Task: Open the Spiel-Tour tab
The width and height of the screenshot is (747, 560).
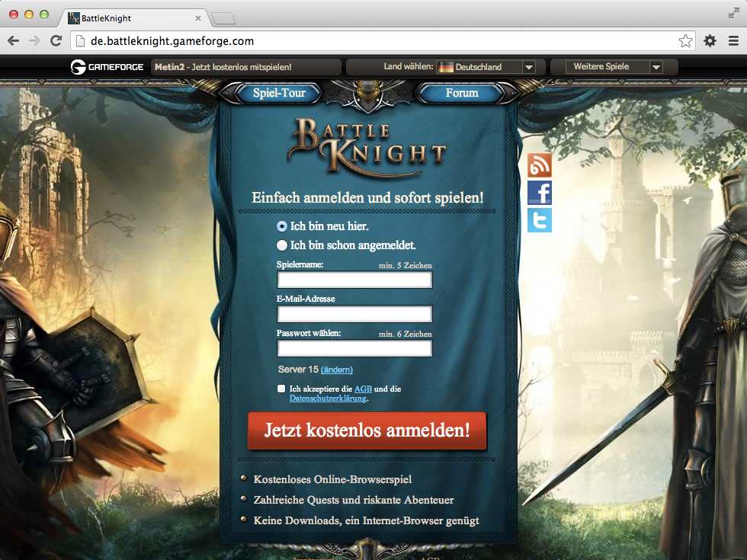Action: [279, 93]
